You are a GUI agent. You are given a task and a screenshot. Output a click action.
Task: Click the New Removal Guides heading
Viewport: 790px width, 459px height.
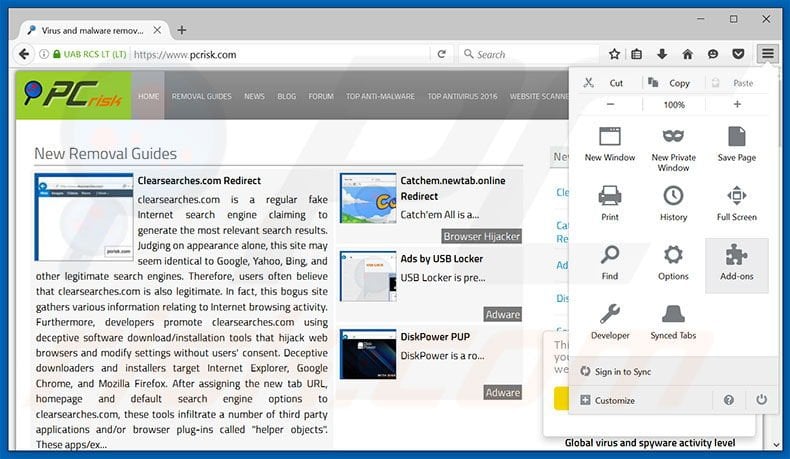tap(105, 153)
